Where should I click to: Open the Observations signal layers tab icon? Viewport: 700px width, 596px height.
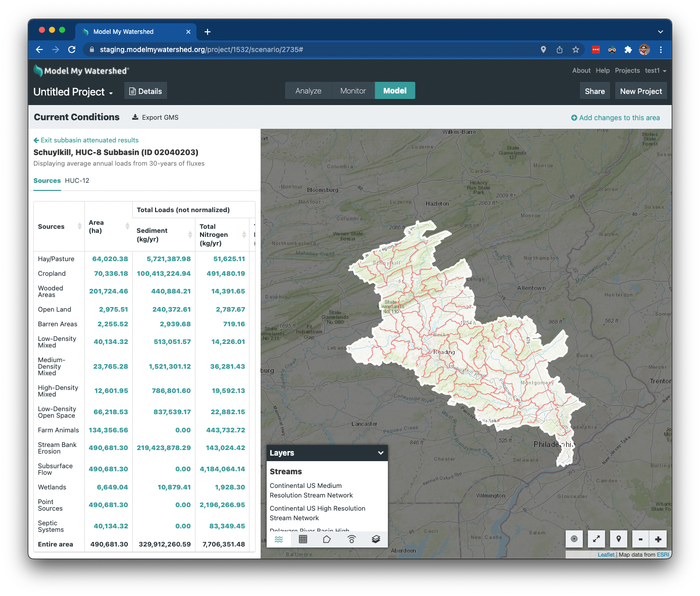tap(352, 539)
